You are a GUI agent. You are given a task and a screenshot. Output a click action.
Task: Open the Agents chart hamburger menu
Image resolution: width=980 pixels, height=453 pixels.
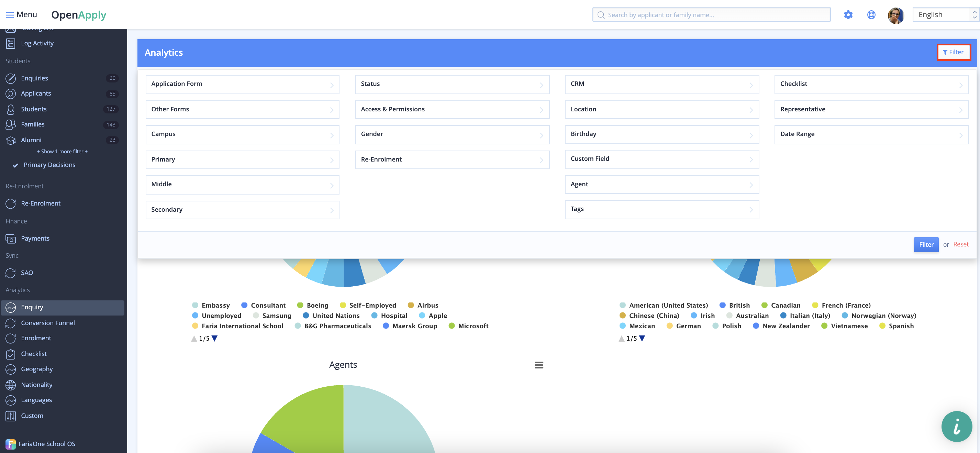pyautogui.click(x=539, y=365)
